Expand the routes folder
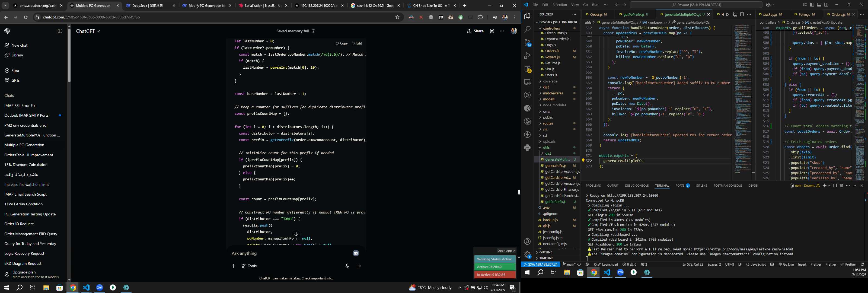 coord(548,123)
